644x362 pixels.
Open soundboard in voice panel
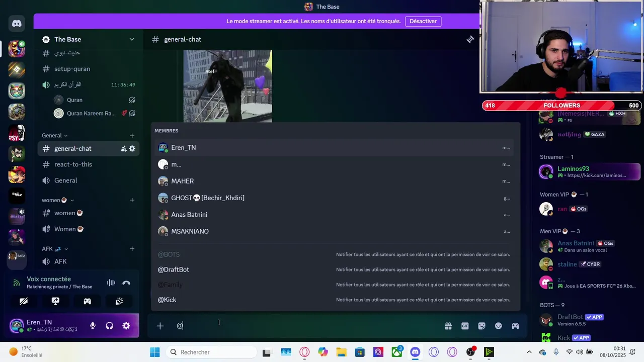coord(119,301)
